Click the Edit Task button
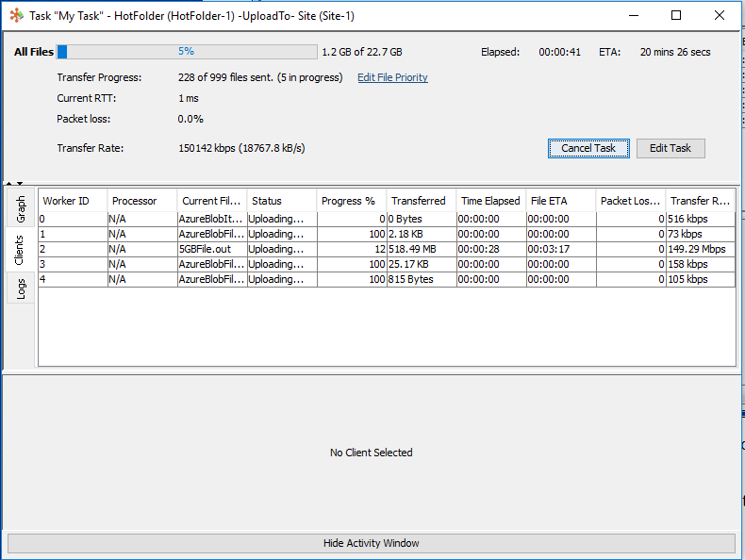 pyautogui.click(x=670, y=148)
